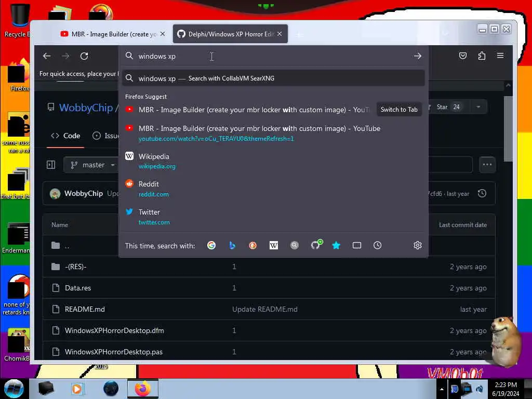Search with the grey magnifier engine icon
The height and width of the screenshot is (399, 532).
click(295, 245)
